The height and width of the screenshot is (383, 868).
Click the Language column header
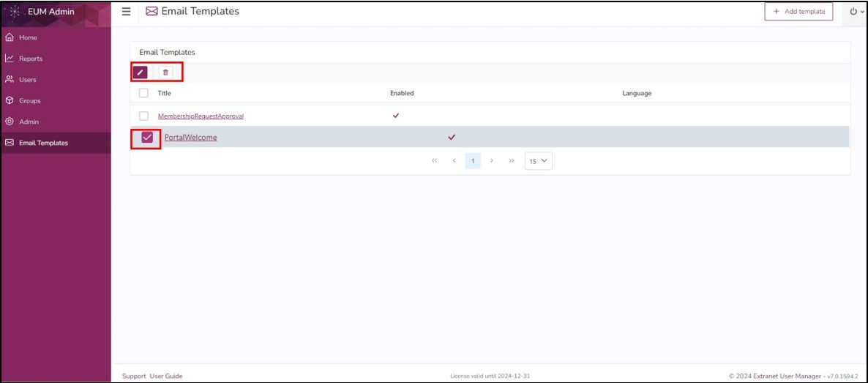point(637,93)
